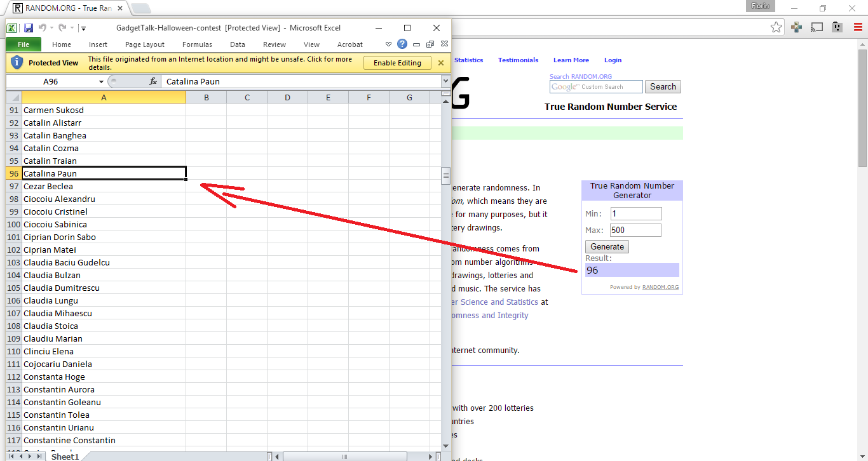Switch to the Formulas ribbon tab
The image size is (868, 461).
point(197,44)
